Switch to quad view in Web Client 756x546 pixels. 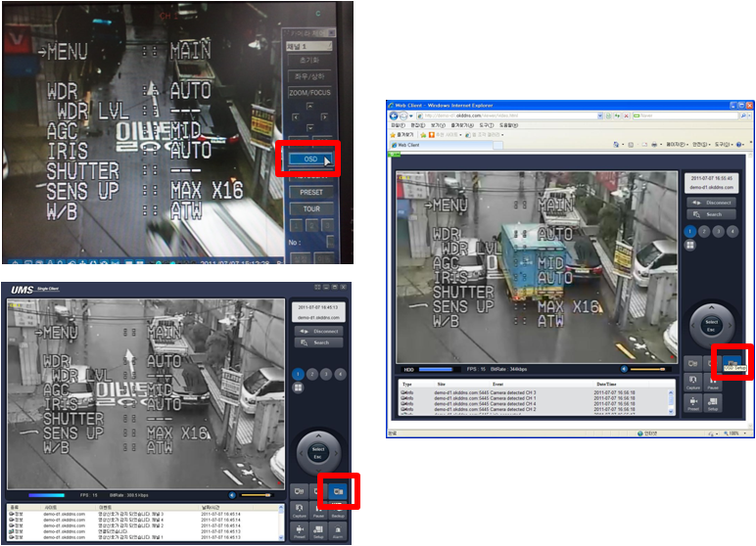[690, 246]
